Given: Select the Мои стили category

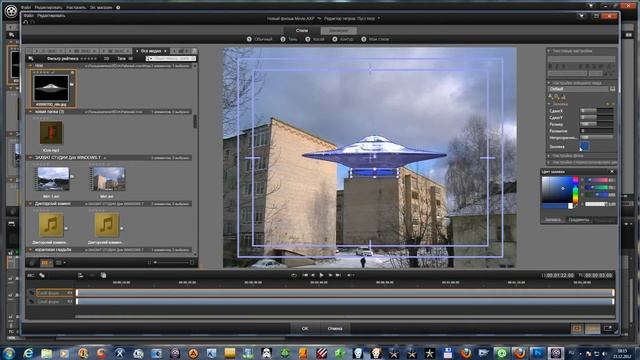Looking at the screenshot, I should 375,39.
